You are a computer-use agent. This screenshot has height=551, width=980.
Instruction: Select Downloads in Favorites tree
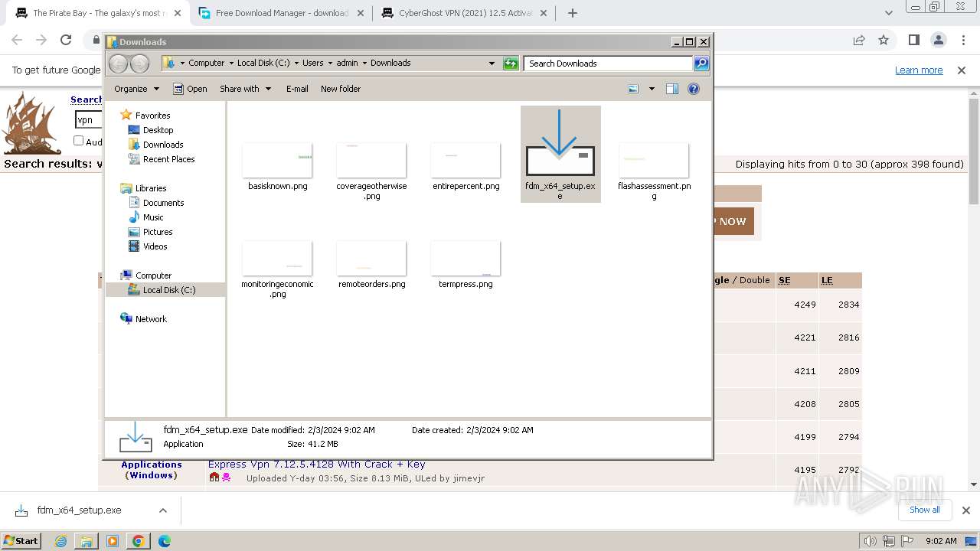(163, 145)
